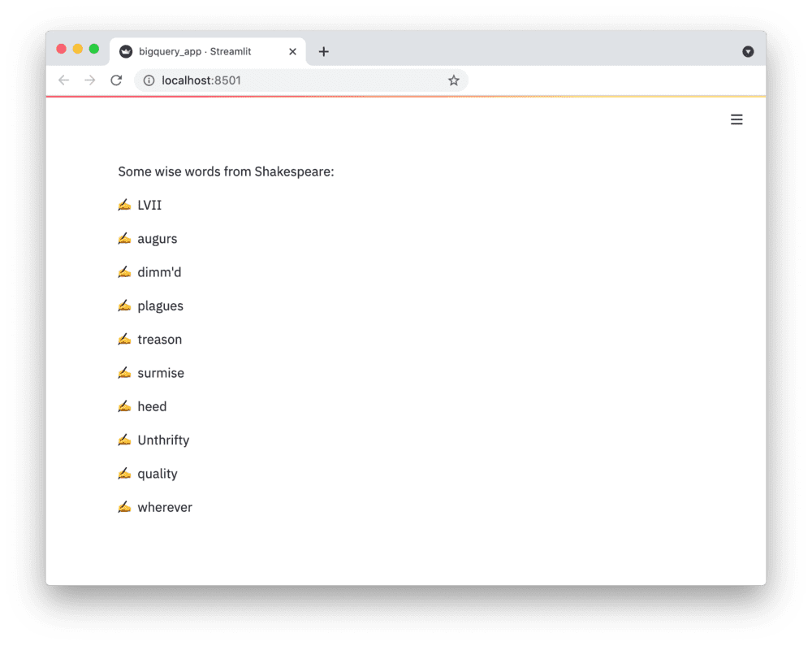Expand the Chrome tab bar dropdown arrow
Screen dimensions: 812x646
[748, 51]
